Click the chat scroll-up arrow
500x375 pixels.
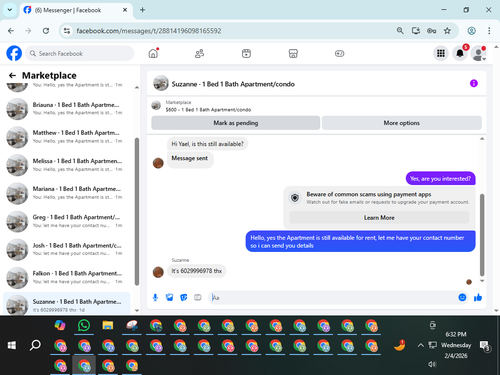482,139
